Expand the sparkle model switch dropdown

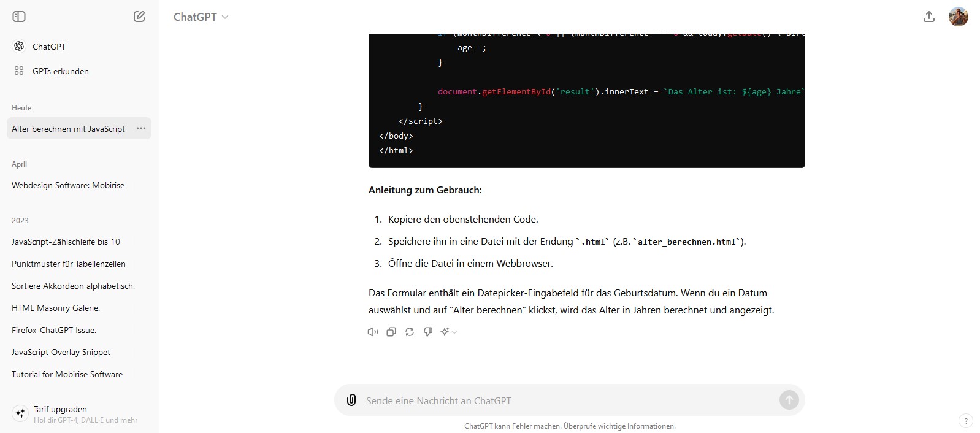click(x=449, y=332)
